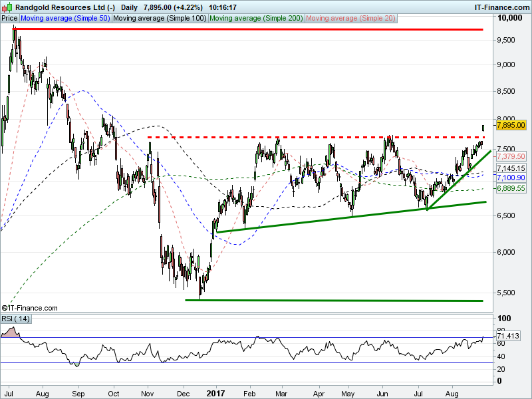Click the May month label
Viewport: 532px width, 399px height.
coord(348,394)
